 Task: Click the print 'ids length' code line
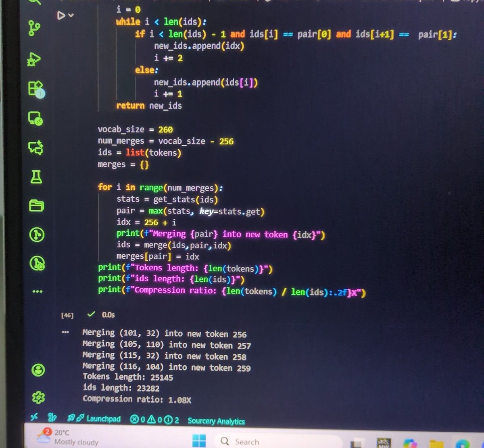171,279
